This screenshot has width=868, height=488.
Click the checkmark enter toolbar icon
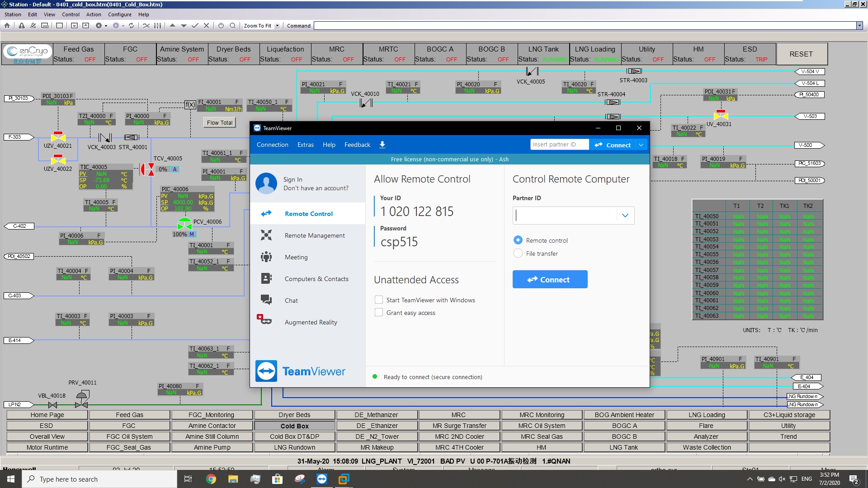(x=195, y=26)
